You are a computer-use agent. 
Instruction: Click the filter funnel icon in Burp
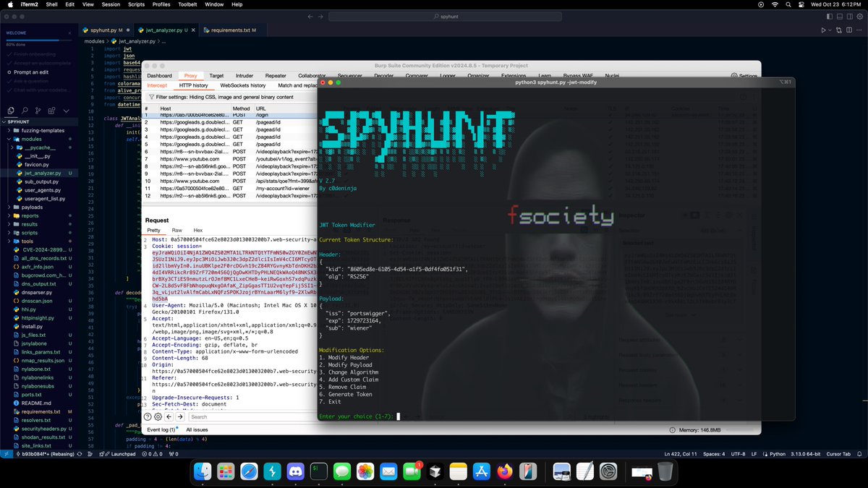(151, 96)
